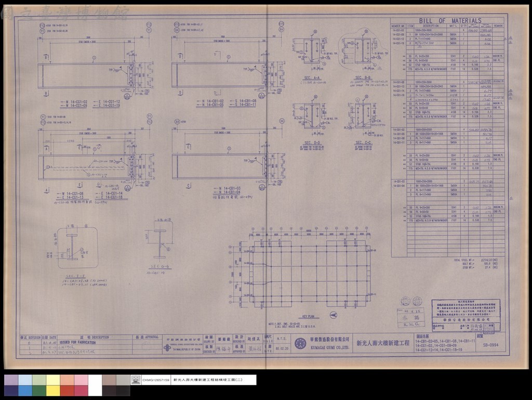This screenshot has width=532, height=400.
Task: Pick the red swatch in the bottom color row
Action: pyautogui.click(x=67, y=391)
